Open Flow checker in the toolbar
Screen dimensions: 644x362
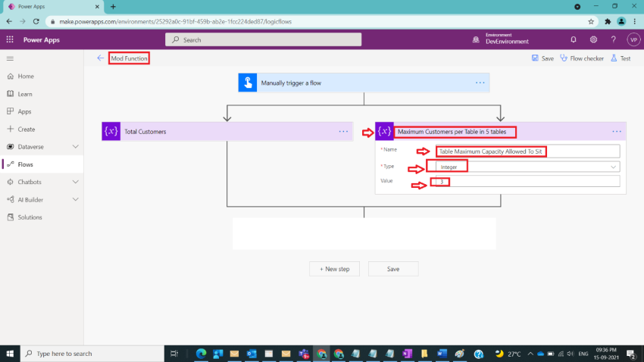coord(582,58)
